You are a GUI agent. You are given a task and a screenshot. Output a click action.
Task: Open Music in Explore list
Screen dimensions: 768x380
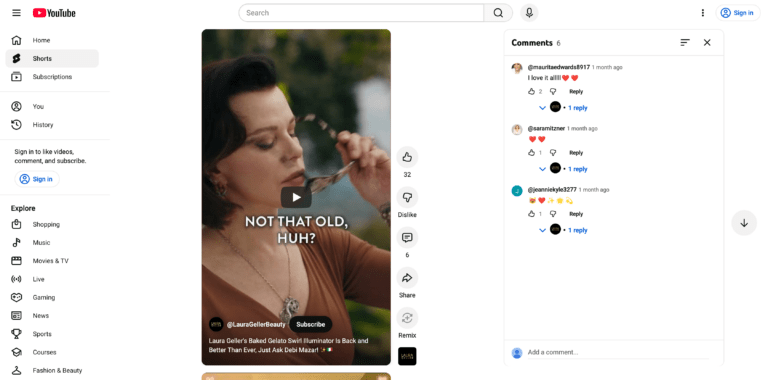[x=52, y=242]
